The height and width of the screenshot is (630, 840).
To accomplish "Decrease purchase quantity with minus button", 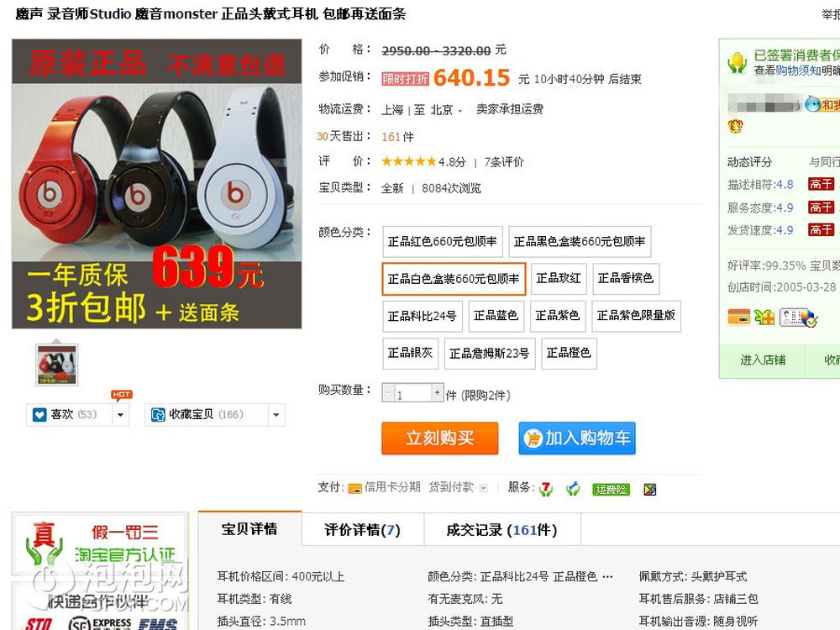I will point(389,393).
